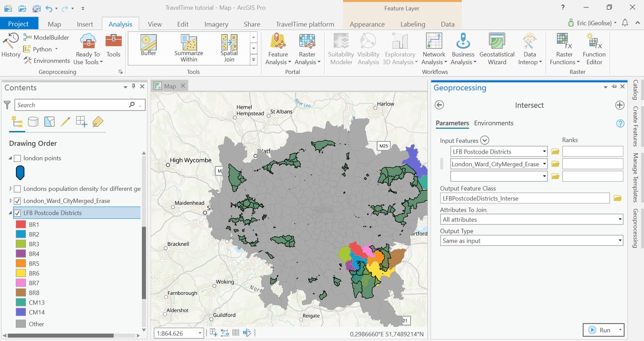Click the BR6 yellow color swatch

click(21, 273)
